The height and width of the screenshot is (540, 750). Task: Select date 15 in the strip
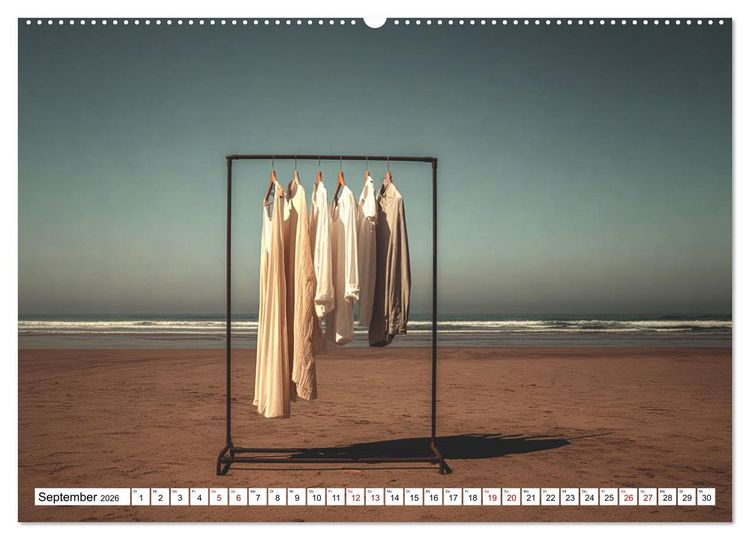pyautogui.click(x=414, y=497)
